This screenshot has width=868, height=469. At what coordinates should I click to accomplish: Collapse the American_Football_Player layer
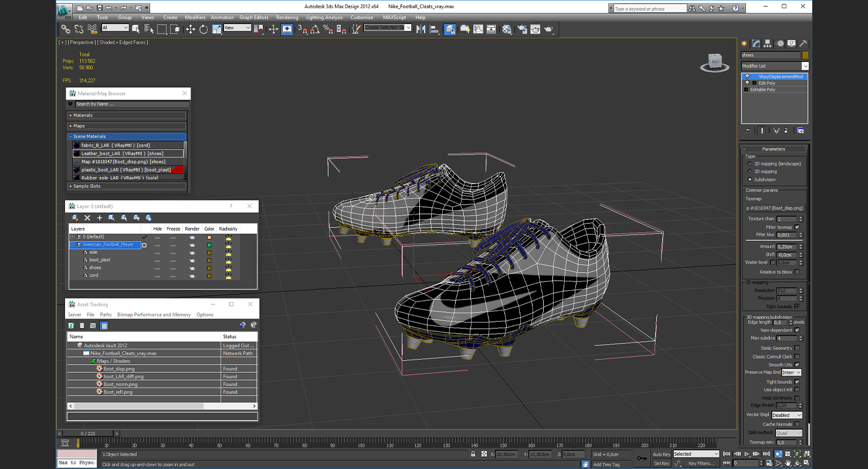[73, 244]
